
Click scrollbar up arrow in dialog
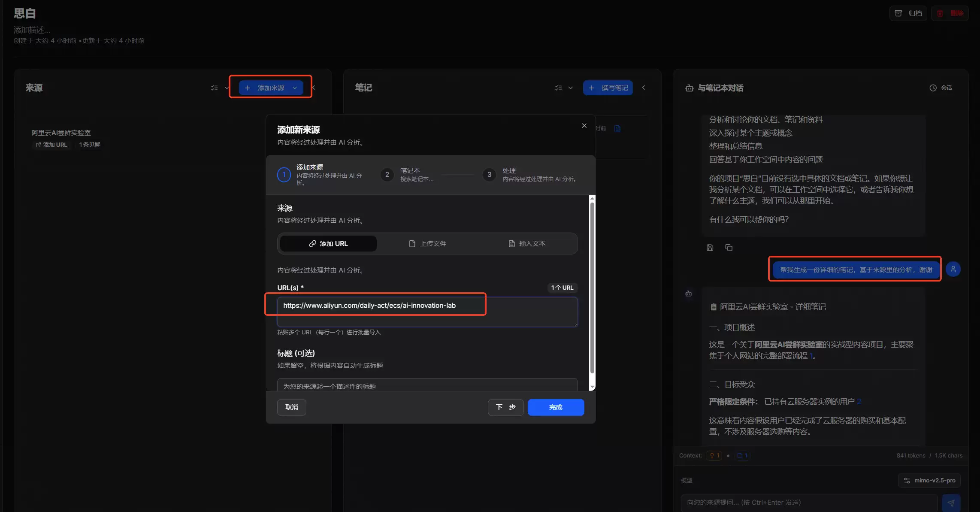pos(592,198)
